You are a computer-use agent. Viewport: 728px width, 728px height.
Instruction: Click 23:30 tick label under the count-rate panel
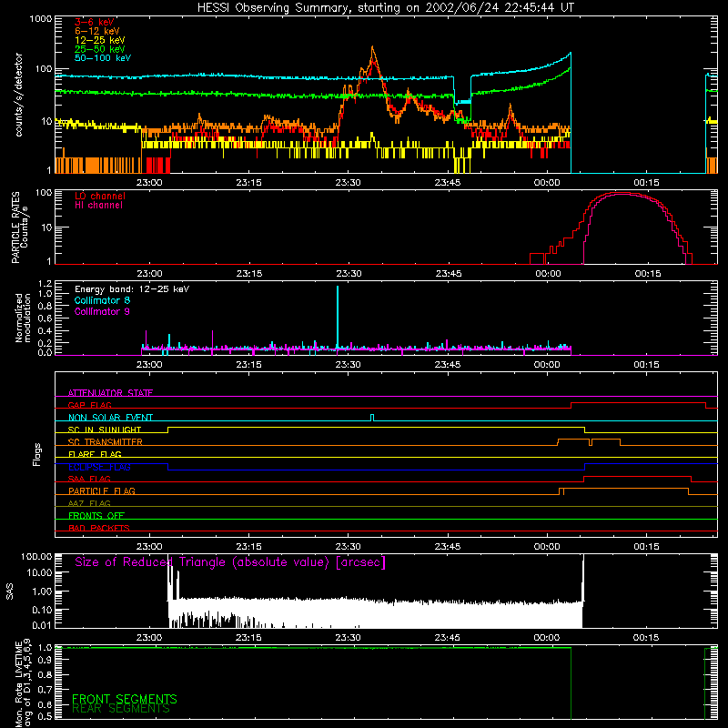348,183
